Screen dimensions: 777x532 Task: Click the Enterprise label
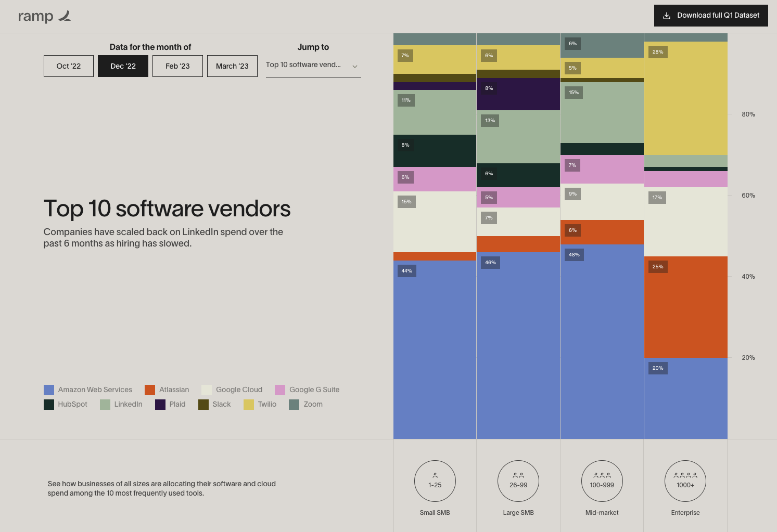(685, 513)
